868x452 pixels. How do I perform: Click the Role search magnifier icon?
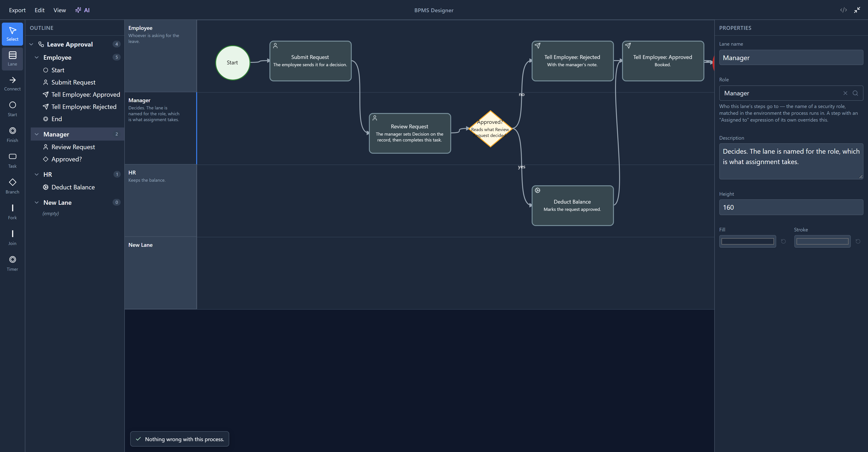click(x=855, y=93)
